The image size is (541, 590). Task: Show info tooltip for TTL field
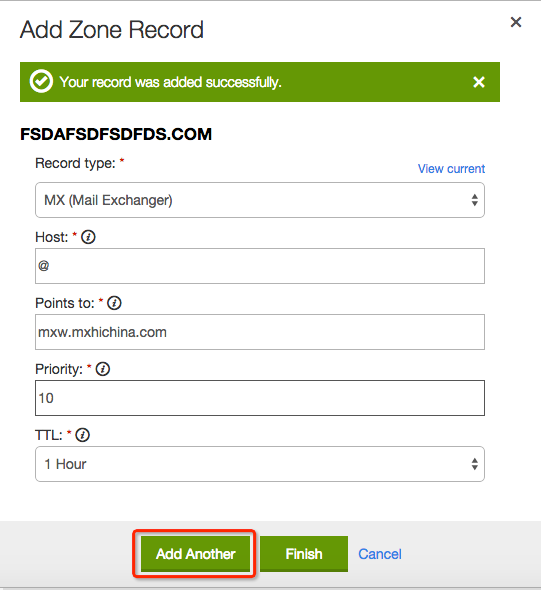pyautogui.click(x=82, y=435)
